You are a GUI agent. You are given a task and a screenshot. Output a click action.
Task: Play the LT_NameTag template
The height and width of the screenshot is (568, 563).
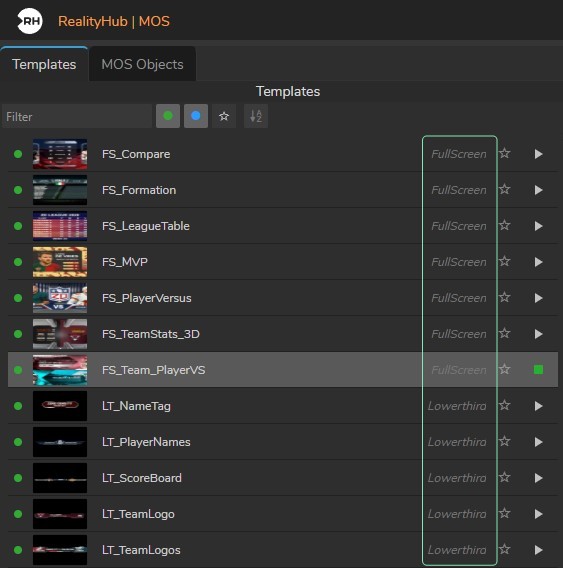pyautogui.click(x=538, y=406)
